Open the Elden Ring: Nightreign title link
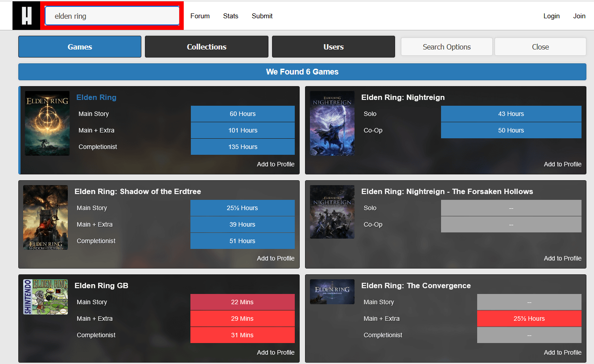The height and width of the screenshot is (364, 594). pyautogui.click(x=403, y=97)
